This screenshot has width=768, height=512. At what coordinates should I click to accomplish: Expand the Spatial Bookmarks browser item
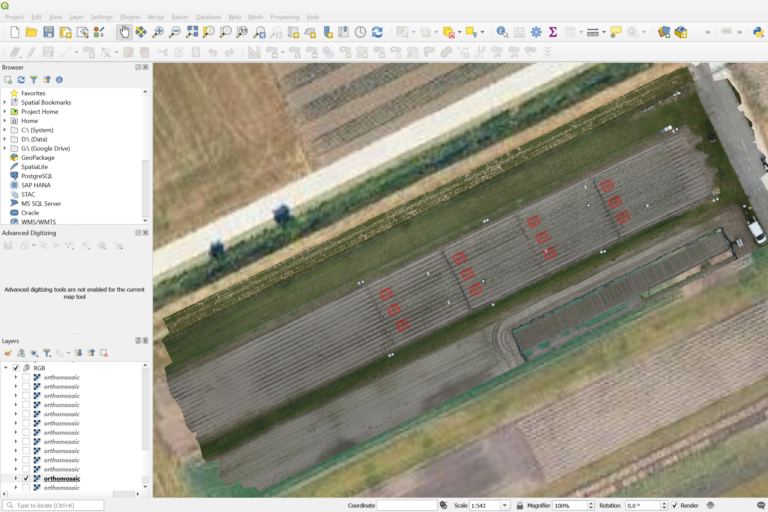click(x=5, y=102)
